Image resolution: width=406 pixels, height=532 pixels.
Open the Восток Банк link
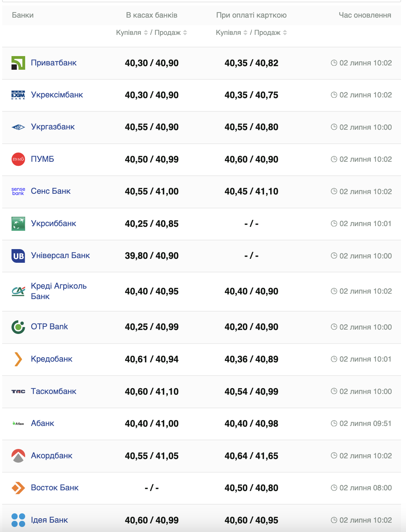tap(55, 488)
